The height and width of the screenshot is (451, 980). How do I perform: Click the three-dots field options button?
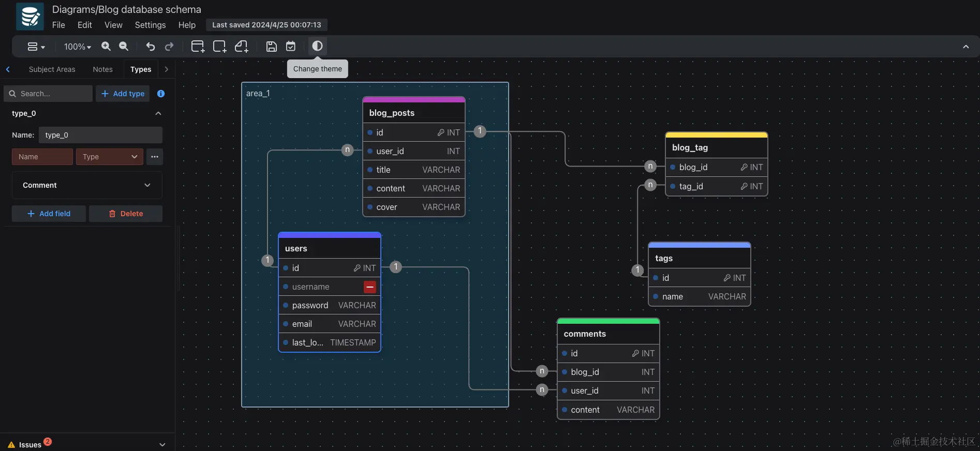pos(155,157)
